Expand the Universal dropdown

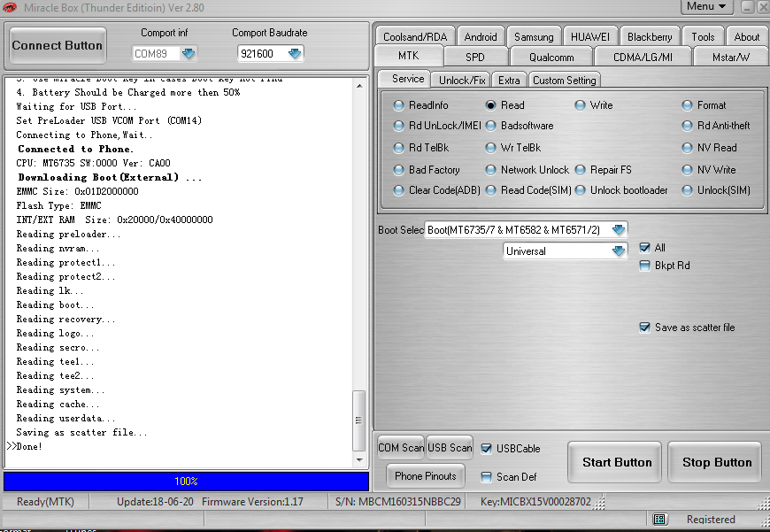tap(619, 251)
